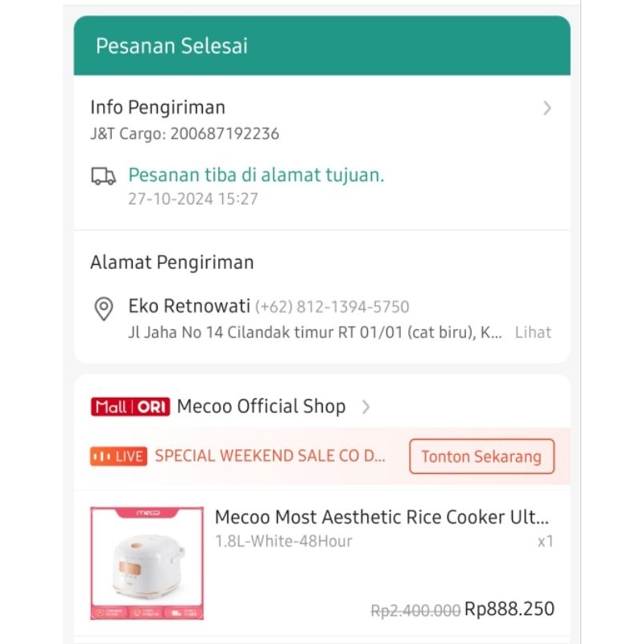
Task: Select the Info Pengiriman heading
Action: (158, 108)
